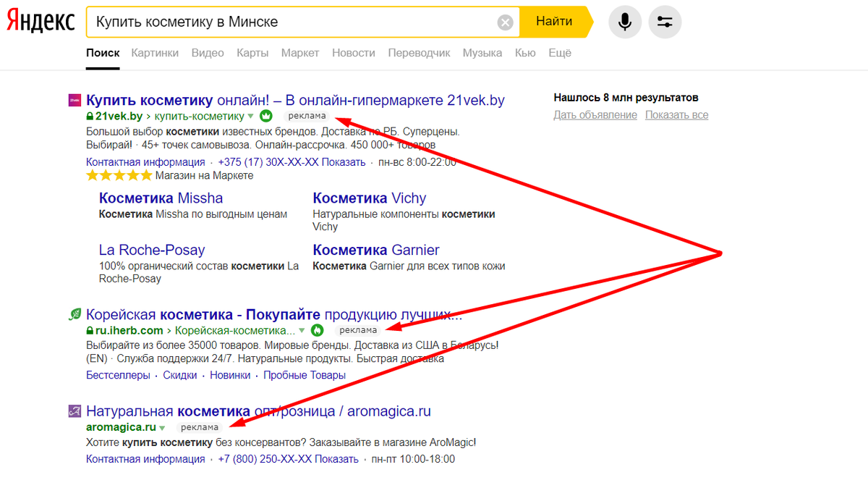
Task: Clear the search query with the X icon
Action: 506,22
